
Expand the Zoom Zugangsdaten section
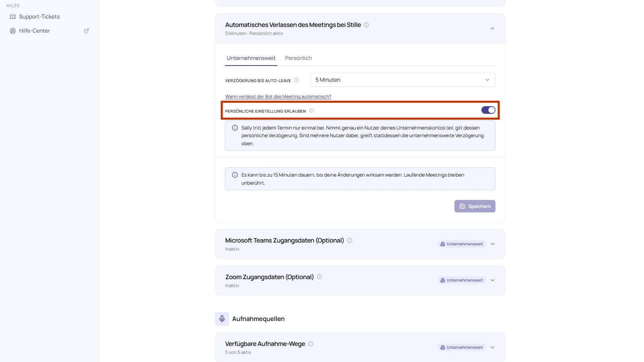click(x=492, y=280)
